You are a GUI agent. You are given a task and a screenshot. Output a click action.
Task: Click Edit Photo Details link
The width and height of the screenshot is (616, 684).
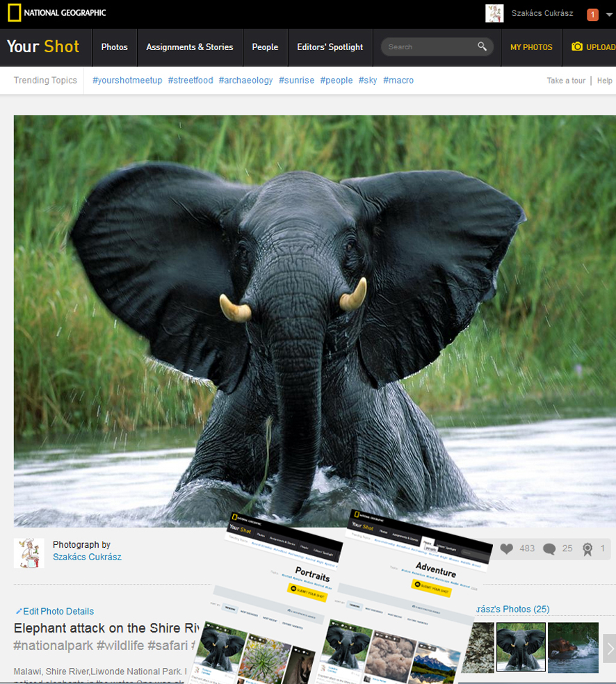pyautogui.click(x=54, y=611)
